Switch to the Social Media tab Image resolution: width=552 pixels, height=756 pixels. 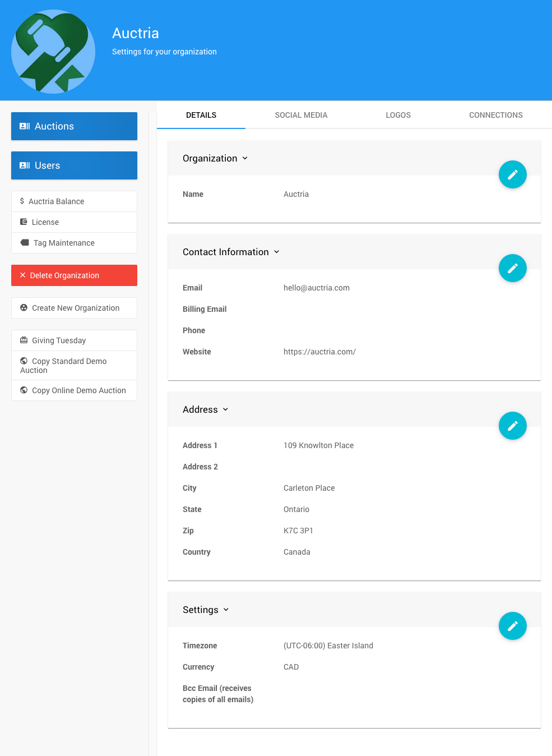click(301, 115)
